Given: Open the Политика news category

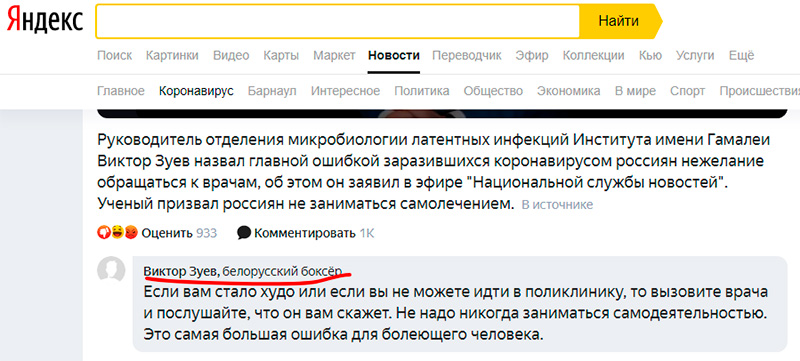Looking at the screenshot, I should (421, 91).
